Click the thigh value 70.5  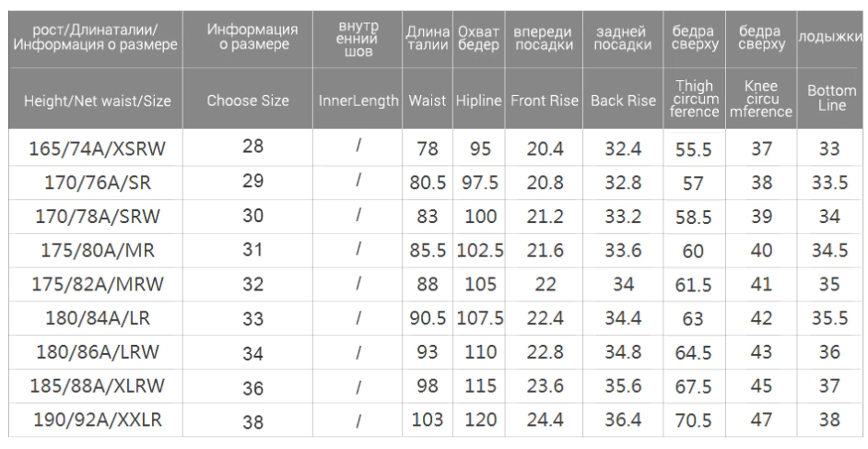696,420
